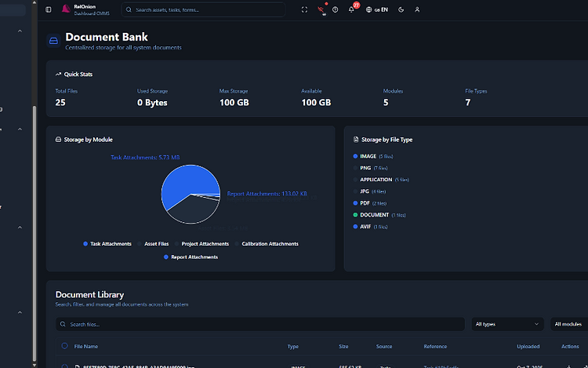
Task: Click sidebar scrollbar down arrow
Action: point(34,365)
